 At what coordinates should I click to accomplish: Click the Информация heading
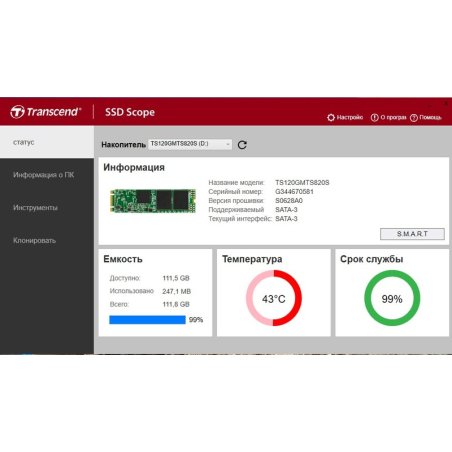tap(134, 167)
